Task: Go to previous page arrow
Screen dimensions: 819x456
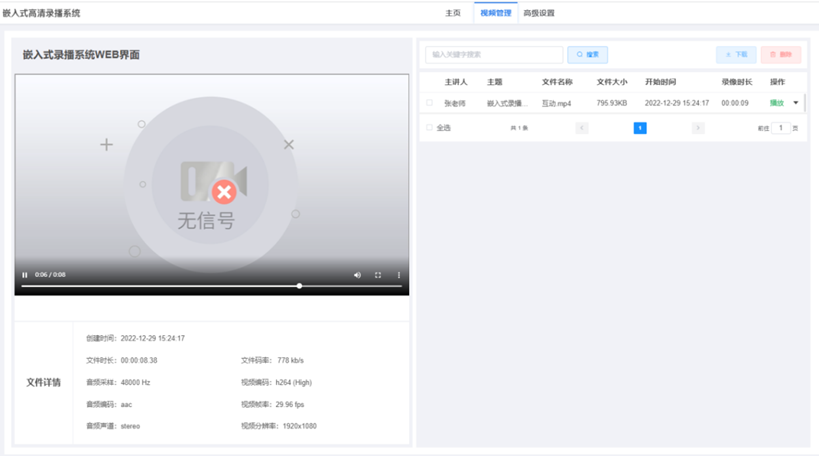Action: [582, 128]
